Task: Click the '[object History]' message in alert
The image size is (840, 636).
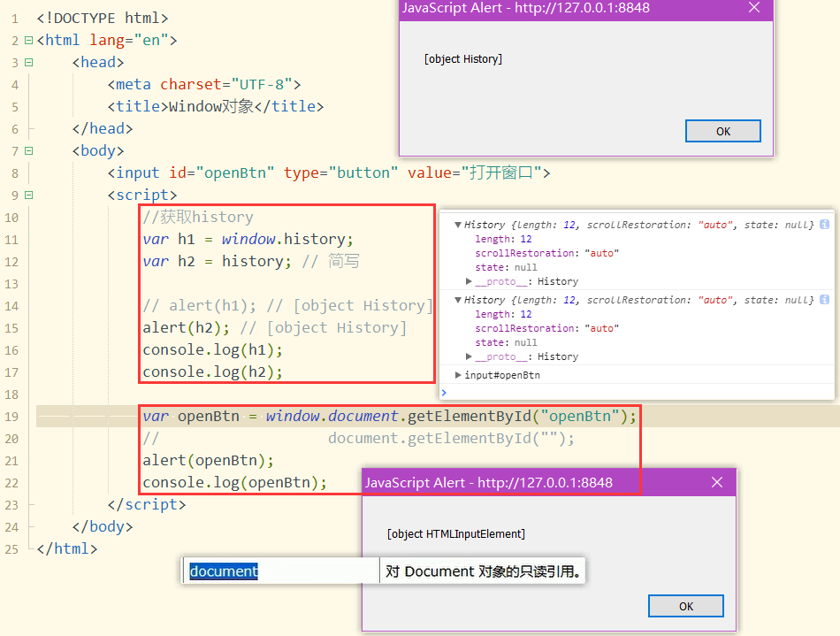Action: [x=462, y=59]
